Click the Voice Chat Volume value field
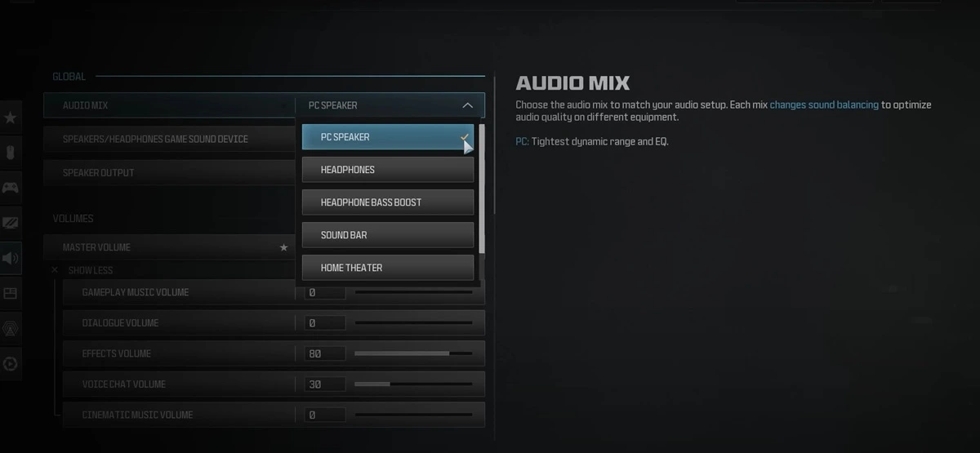This screenshot has height=453, width=980. [325, 384]
